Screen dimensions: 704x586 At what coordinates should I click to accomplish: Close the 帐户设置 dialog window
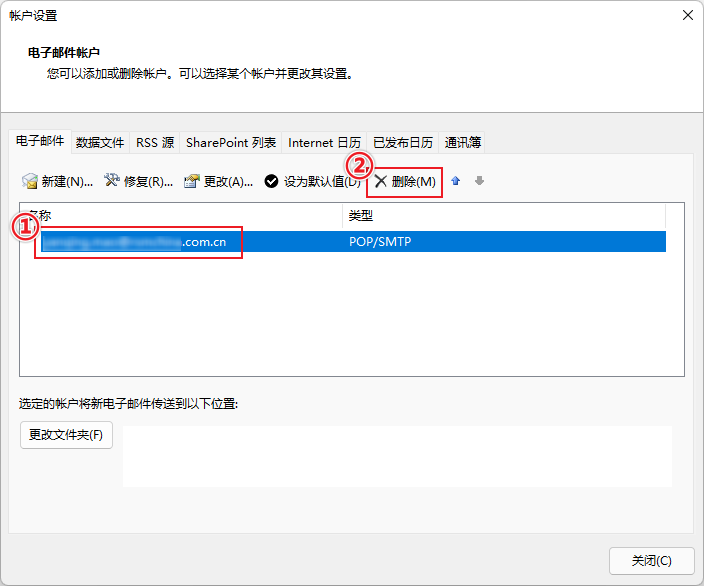(x=687, y=15)
